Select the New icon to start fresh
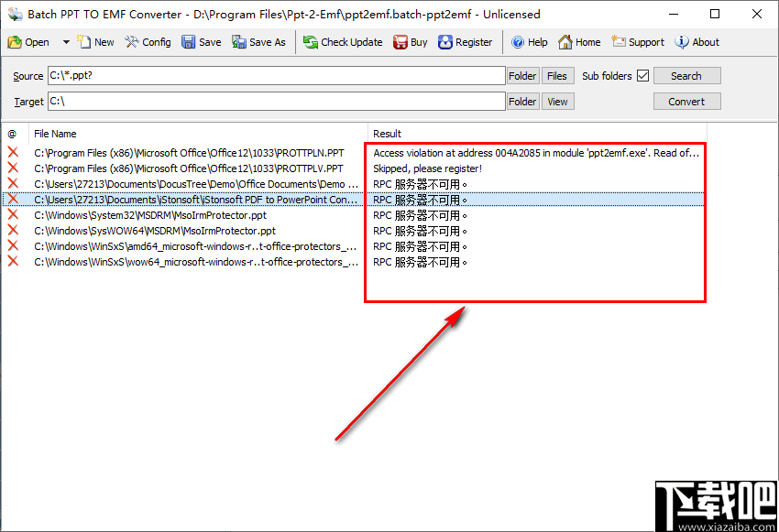 (94, 41)
